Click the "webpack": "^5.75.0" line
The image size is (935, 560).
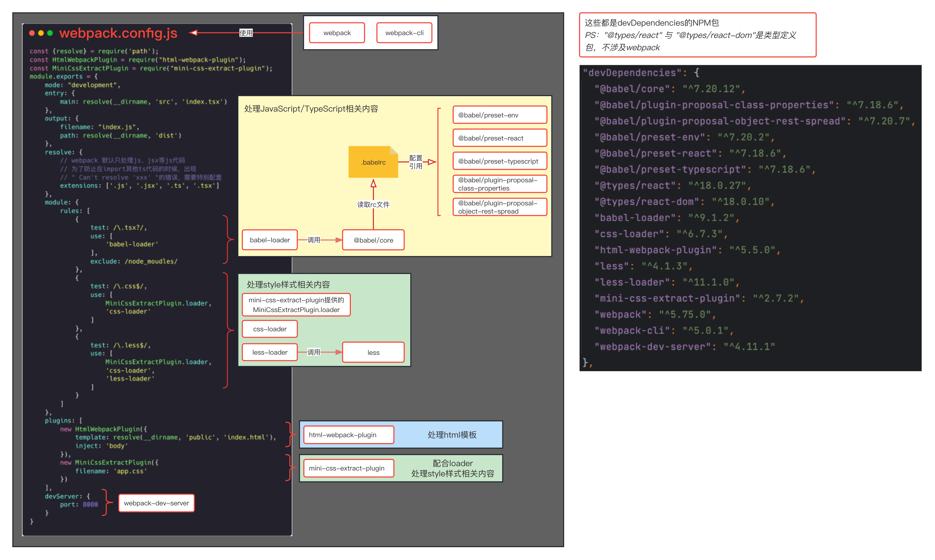point(655,314)
